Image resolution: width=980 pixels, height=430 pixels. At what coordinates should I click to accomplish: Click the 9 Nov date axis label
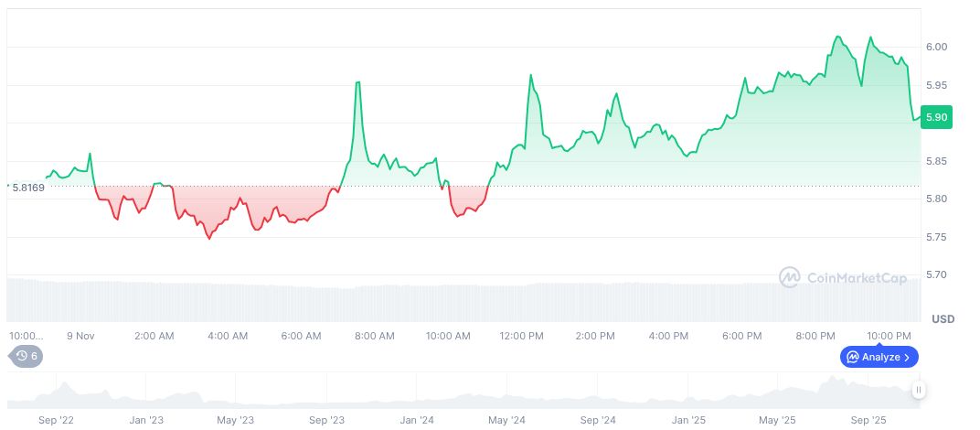point(80,336)
